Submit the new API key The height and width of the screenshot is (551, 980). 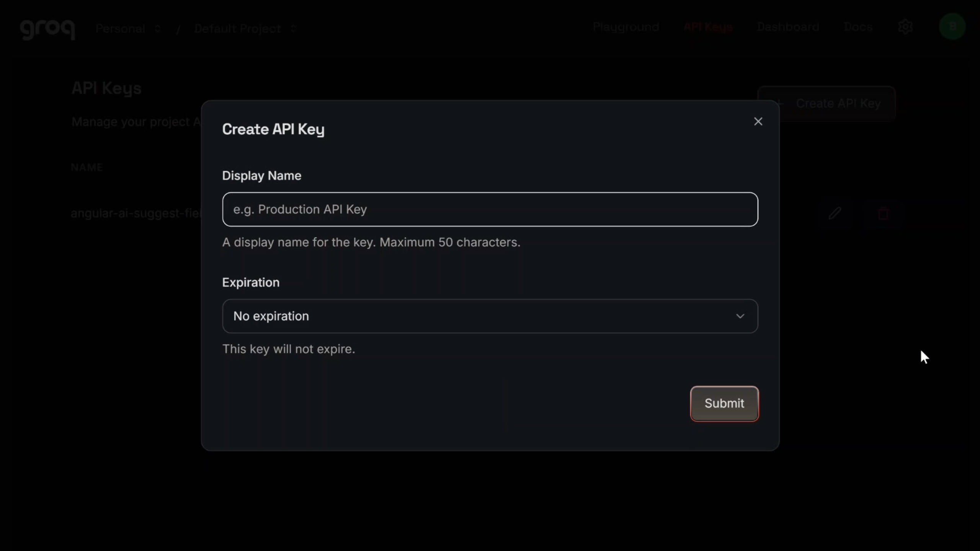724,403
